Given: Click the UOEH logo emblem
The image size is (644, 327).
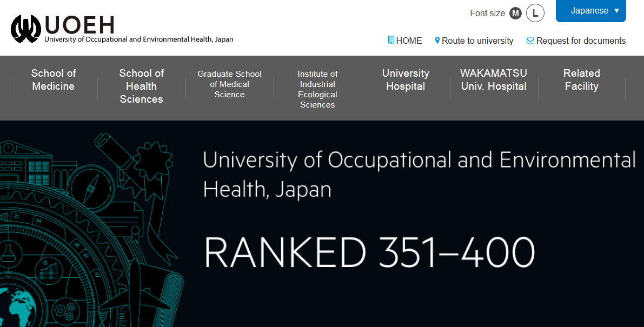Looking at the screenshot, I should tap(26, 29).
